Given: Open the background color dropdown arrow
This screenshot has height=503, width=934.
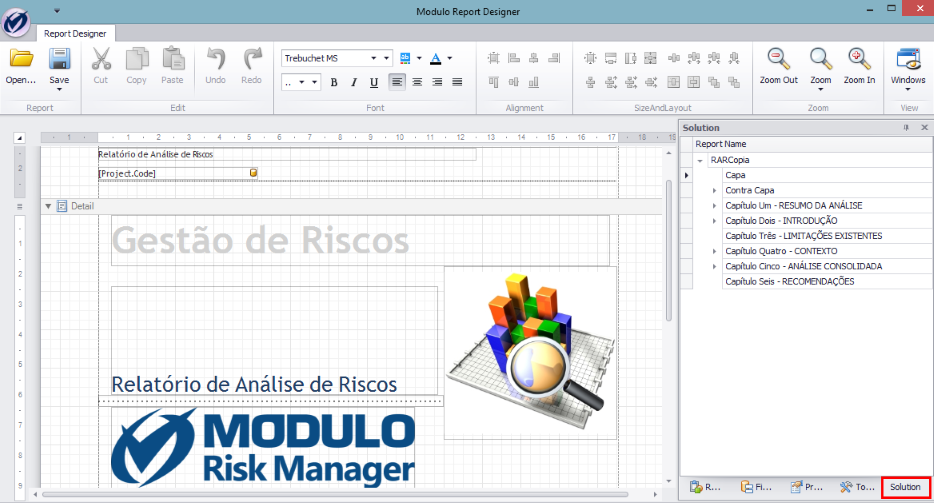Looking at the screenshot, I should [419, 58].
